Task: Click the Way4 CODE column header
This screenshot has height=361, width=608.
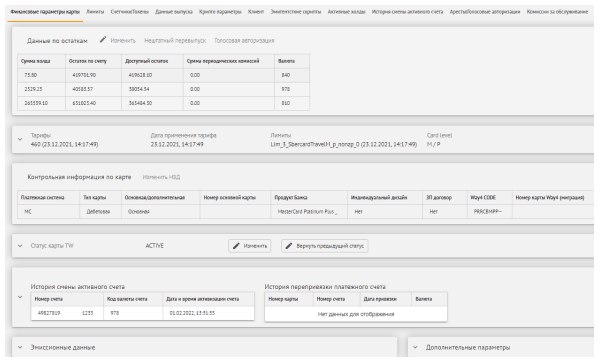Action: pyautogui.click(x=490, y=198)
